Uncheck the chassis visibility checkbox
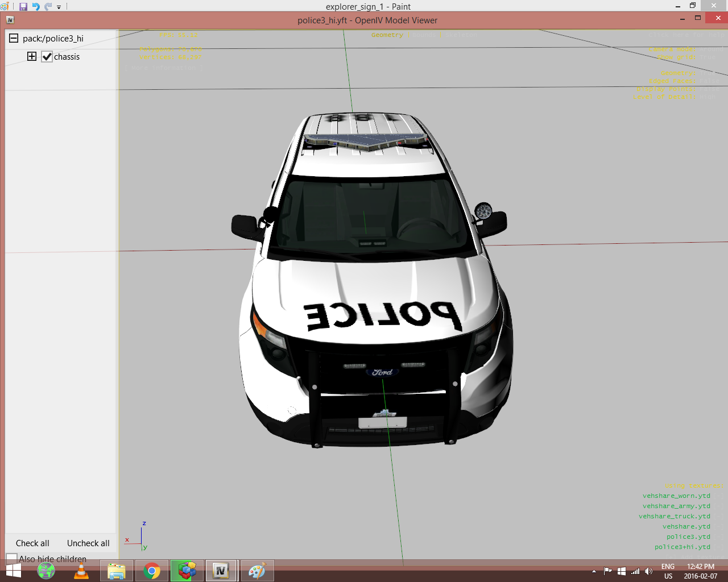Screen dimensions: 728x582 click(47, 57)
